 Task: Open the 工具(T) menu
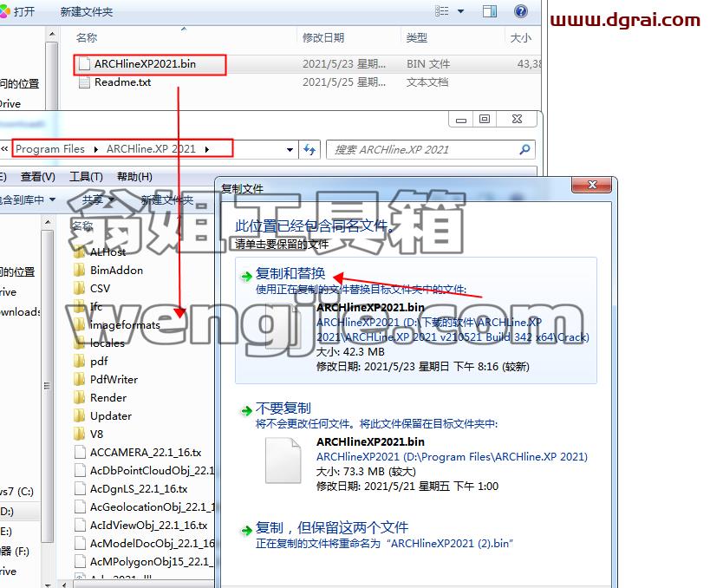[86, 177]
